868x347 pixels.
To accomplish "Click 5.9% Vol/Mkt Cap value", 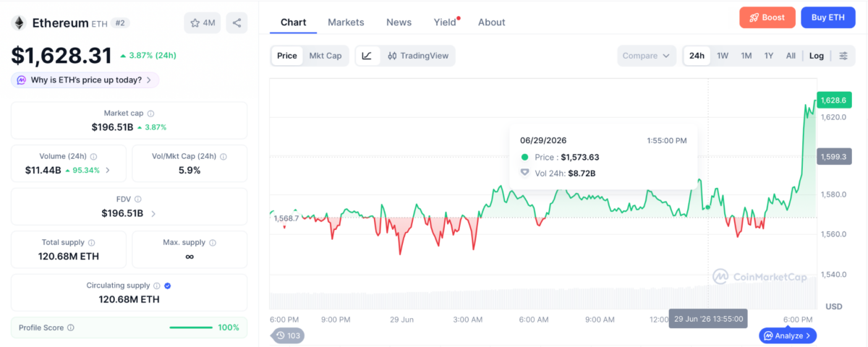I will point(190,171).
